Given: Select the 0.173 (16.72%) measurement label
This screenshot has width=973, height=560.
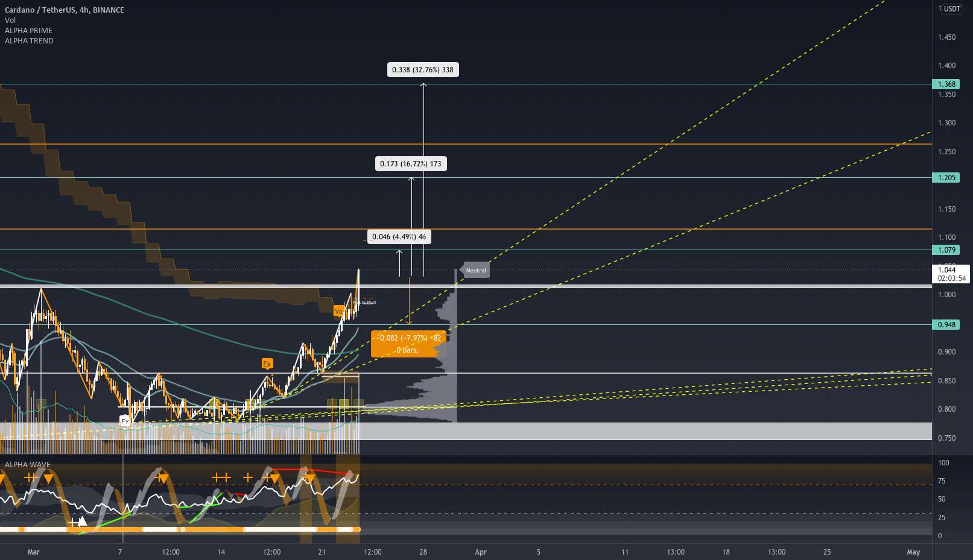Looking at the screenshot, I should click(x=411, y=163).
